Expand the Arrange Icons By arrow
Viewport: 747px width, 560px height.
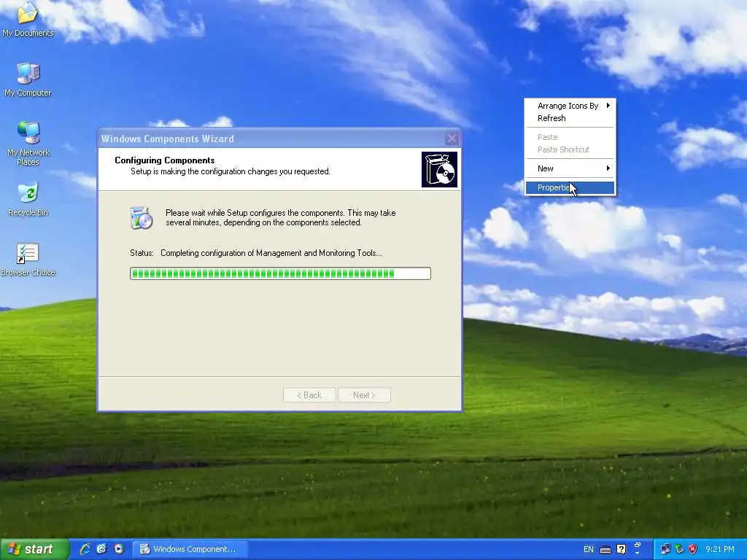click(608, 106)
